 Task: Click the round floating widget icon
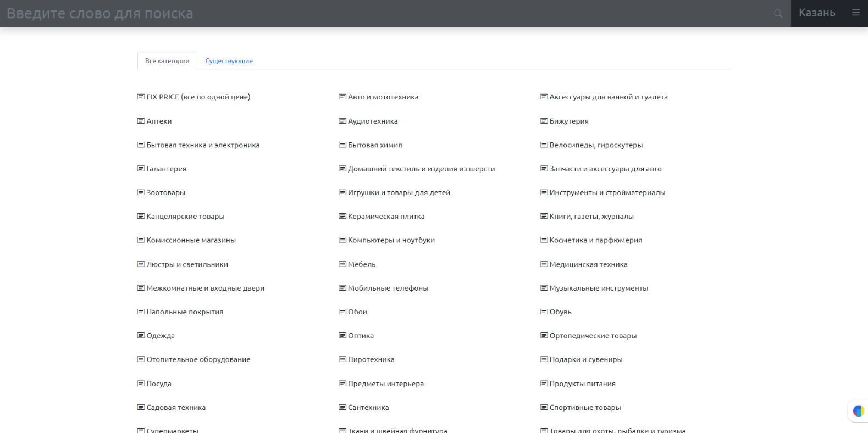pyautogui.click(x=858, y=410)
